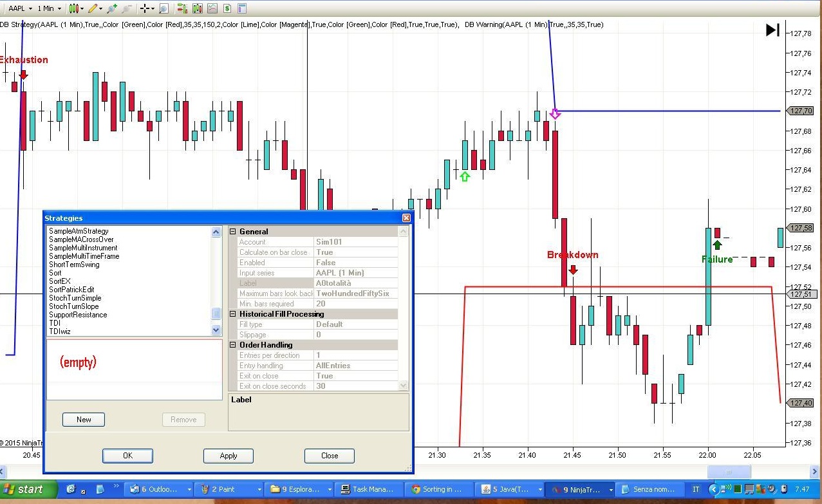Click the Entry handling value AllEntries

tap(356, 366)
